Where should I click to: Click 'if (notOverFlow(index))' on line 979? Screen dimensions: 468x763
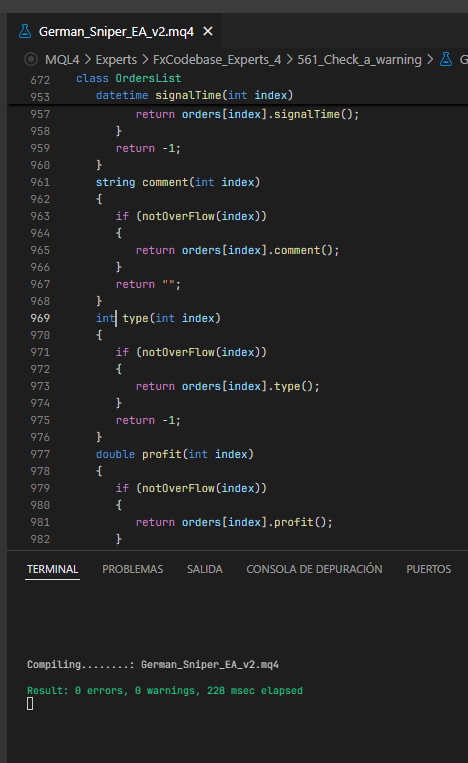[191, 489]
